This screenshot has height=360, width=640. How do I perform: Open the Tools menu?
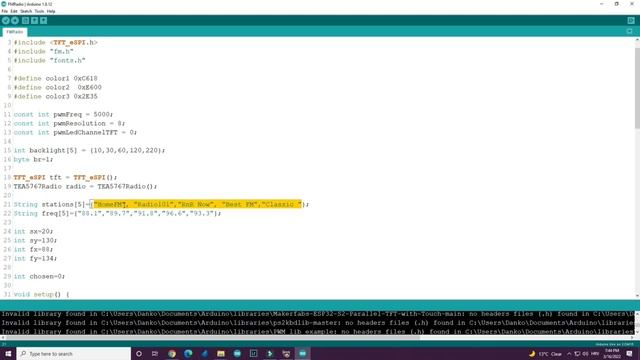pos(39,11)
